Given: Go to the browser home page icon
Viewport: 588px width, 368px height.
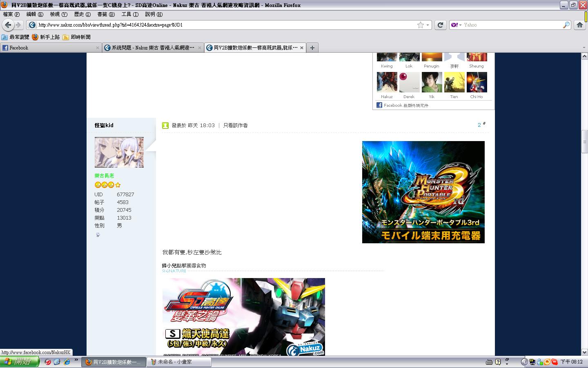Looking at the screenshot, I should (x=579, y=25).
